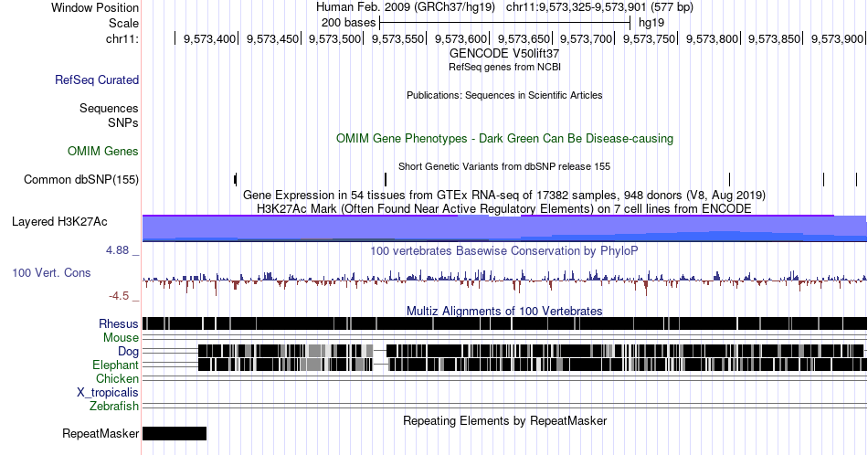Click the H3K27Ac blue signal area
868x455 pixels.
[504, 228]
